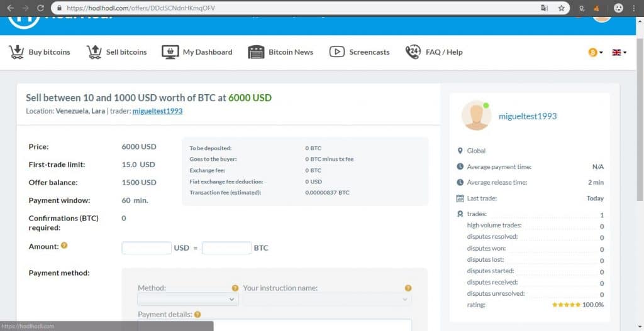This screenshot has width=644, height=331.
Task: Open the lightbulb extension icon
Action: click(582, 8)
